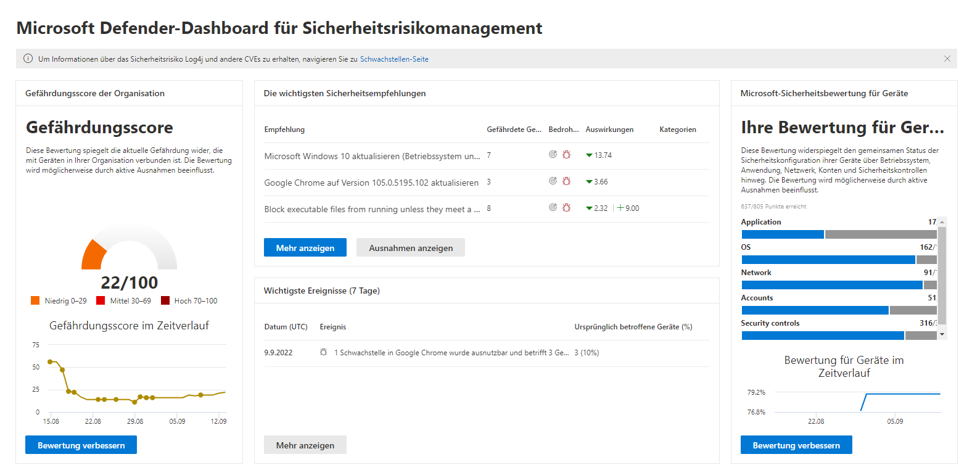Open the Schwachstellen-Seite link
This screenshot has height=470, width=980.
coord(394,59)
